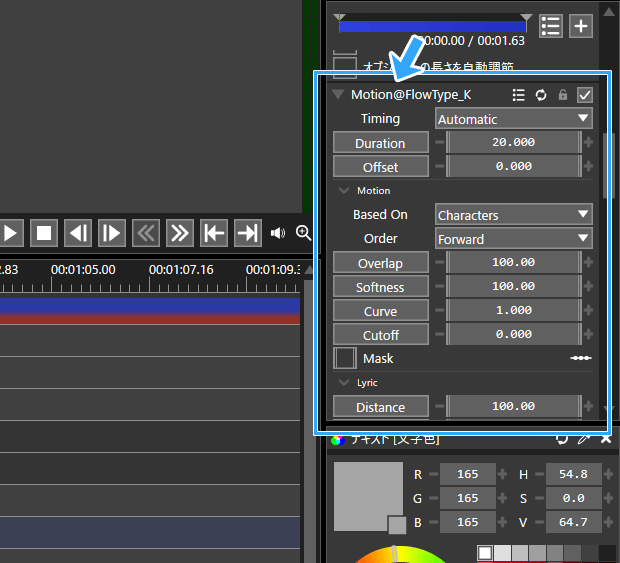Increase the Overlap value with plus
This screenshot has width=620, height=563.
[588, 263]
